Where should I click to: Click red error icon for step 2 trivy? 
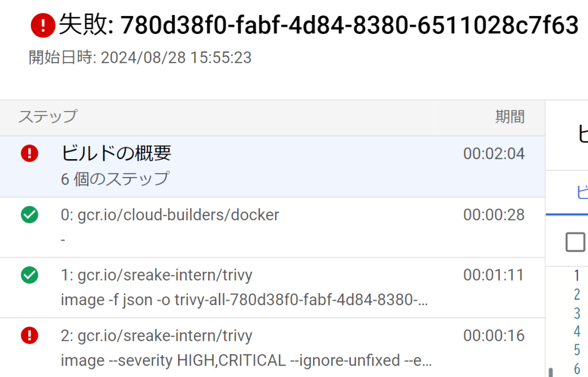coord(29,335)
